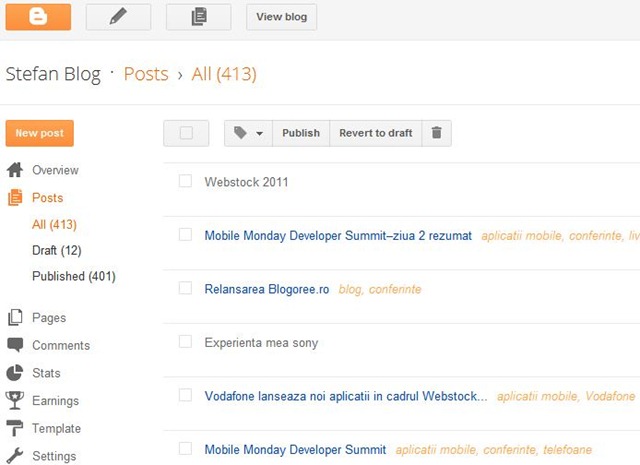The width and height of the screenshot is (640, 465).
Task: Open Mobile Monday Developer Summit–ziua 2 rezumat post
Action: tap(338, 236)
